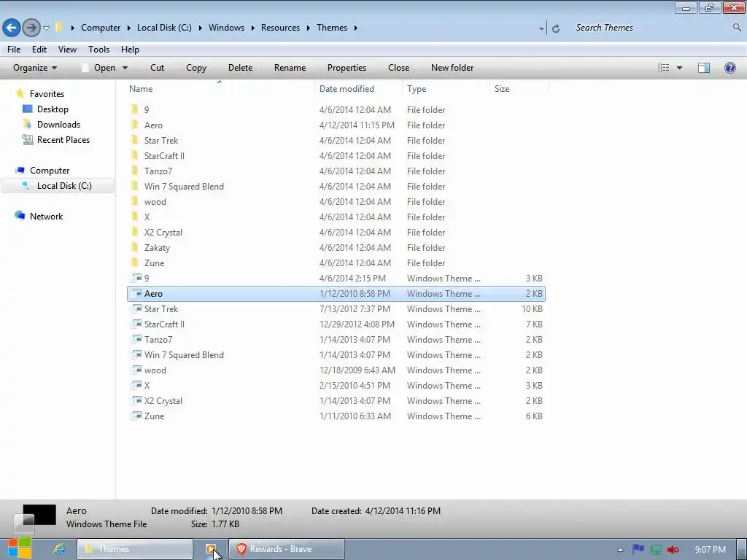Click the Search Themes box
The height and width of the screenshot is (560, 747).
[653, 28]
